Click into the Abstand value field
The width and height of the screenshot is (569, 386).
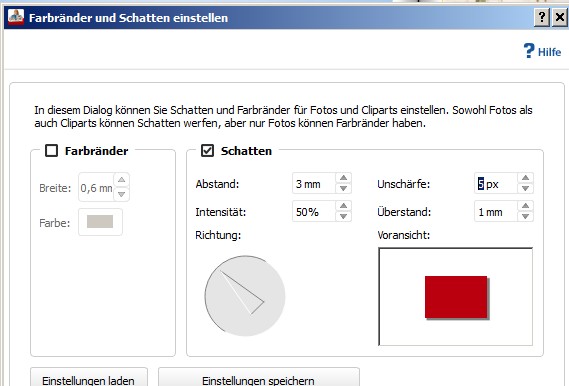[x=314, y=184]
